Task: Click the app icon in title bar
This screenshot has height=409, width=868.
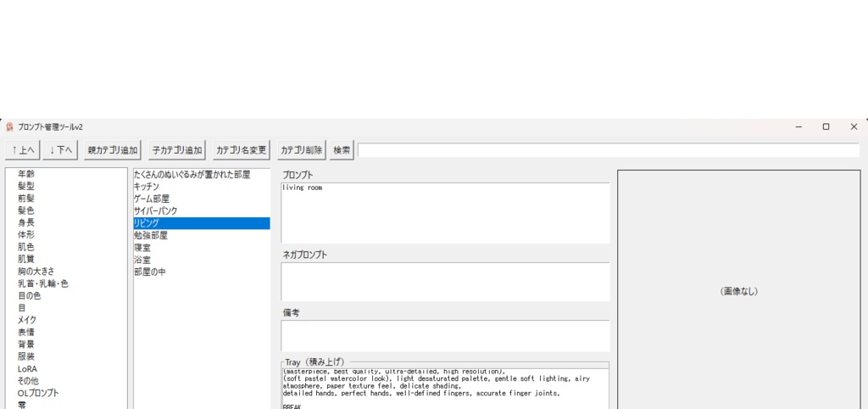Action: [x=9, y=127]
